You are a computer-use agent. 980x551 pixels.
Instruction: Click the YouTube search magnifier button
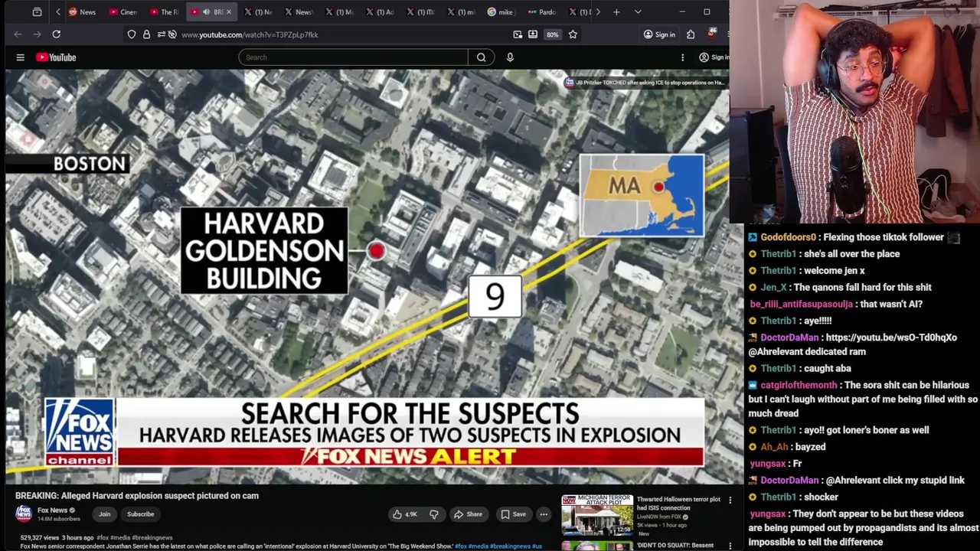tap(481, 57)
